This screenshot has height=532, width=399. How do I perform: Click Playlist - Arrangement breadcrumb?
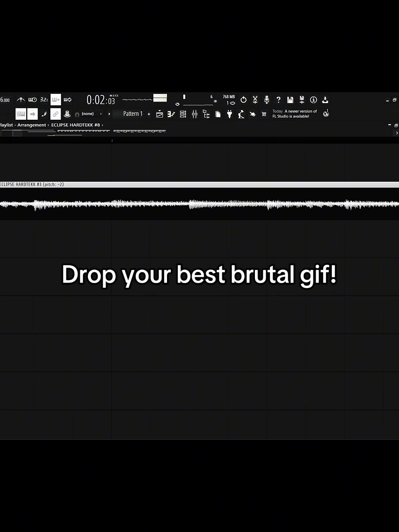coord(23,125)
